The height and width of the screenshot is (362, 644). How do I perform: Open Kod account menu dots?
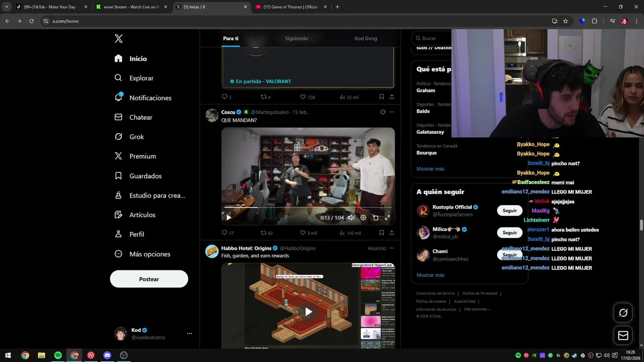[x=189, y=333]
